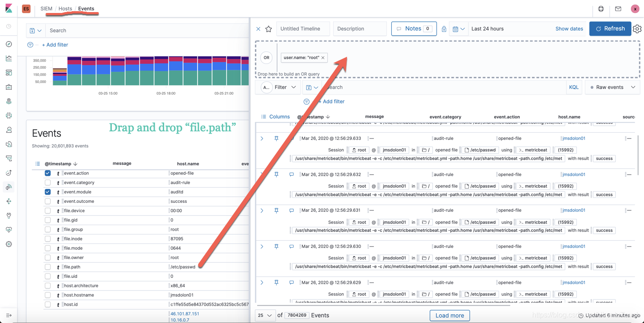Change the 25 rows per page dropdown
Screen dimensions: 644x323
click(264, 315)
